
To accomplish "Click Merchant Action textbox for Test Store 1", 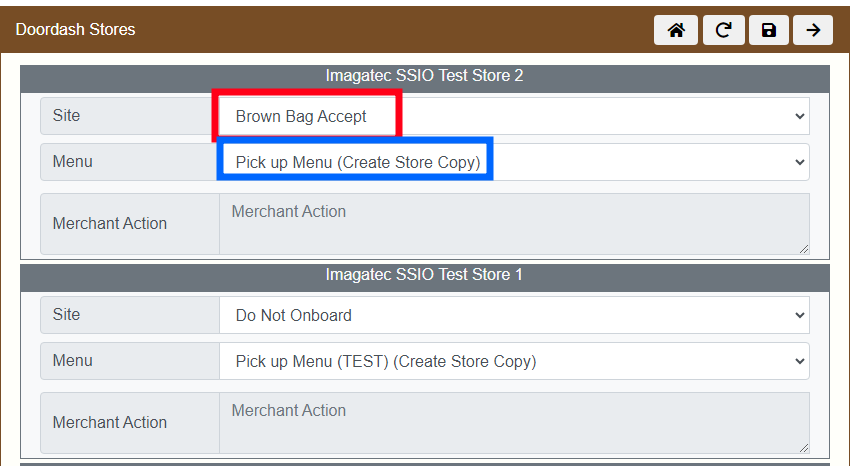I will (x=514, y=422).
